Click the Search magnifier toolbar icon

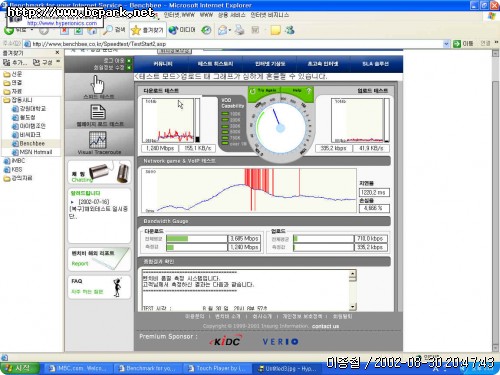(113, 30)
